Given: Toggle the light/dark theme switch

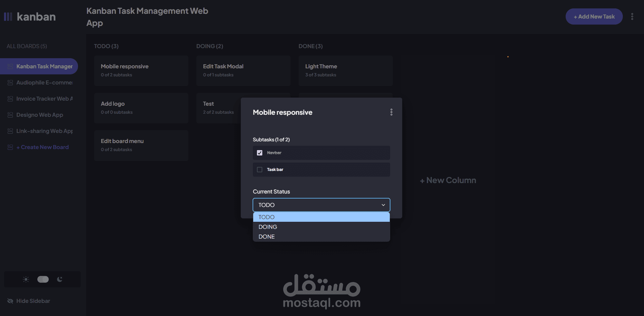Looking at the screenshot, I should [43, 279].
